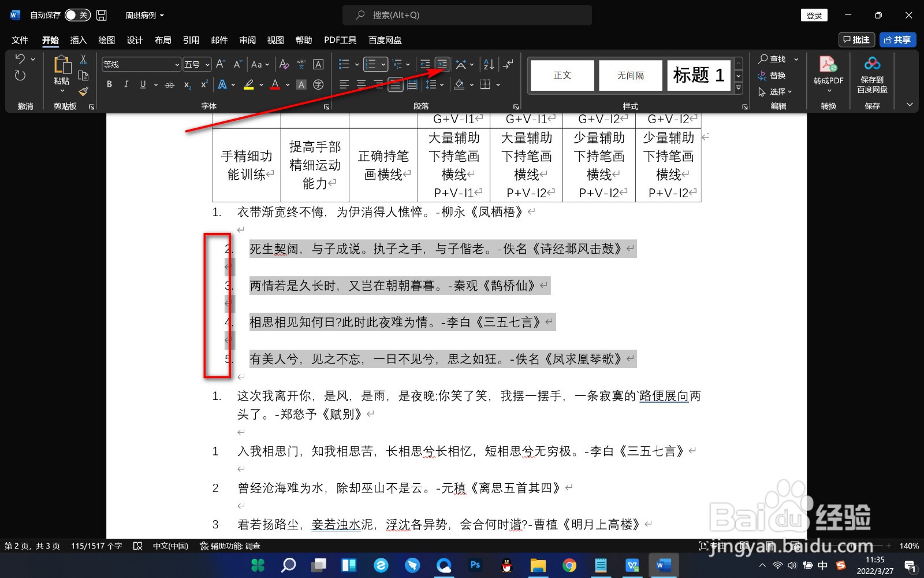Click the Paste clipboard icon
The image size is (924, 578).
coord(62,65)
